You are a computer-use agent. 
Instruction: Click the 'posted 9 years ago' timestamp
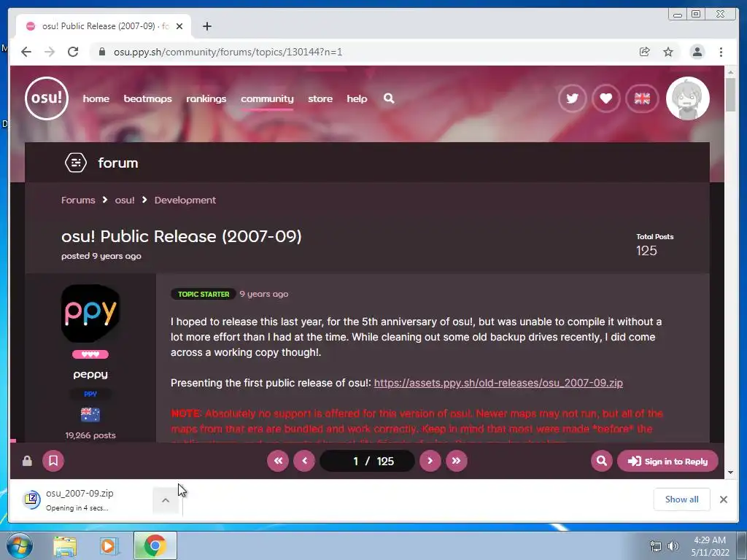(x=101, y=256)
